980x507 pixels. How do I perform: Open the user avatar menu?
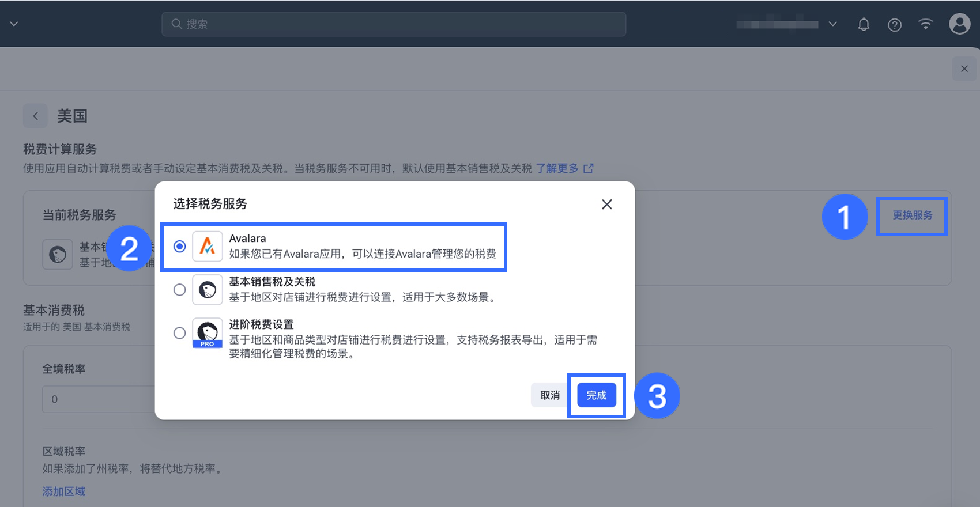(x=960, y=24)
